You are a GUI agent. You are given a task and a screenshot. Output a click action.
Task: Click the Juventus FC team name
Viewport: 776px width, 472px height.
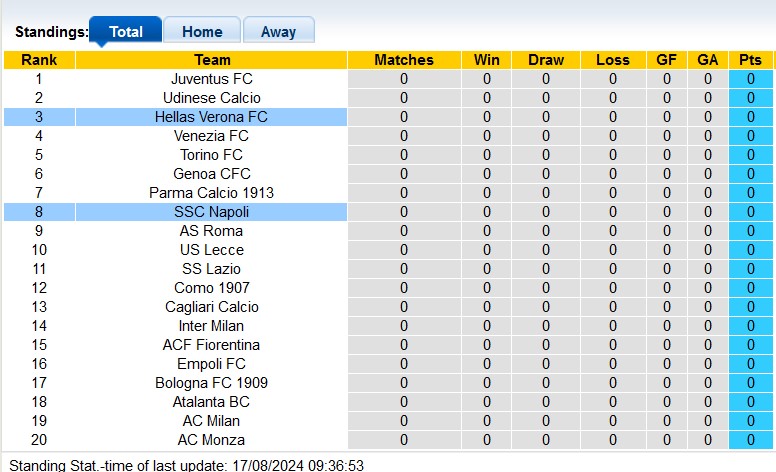[x=211, y=79]
